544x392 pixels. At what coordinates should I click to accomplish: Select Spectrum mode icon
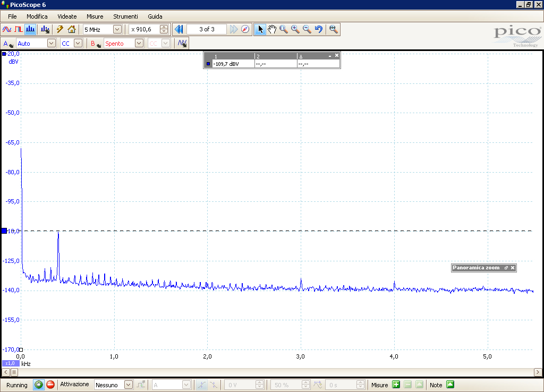pos(30,30)
